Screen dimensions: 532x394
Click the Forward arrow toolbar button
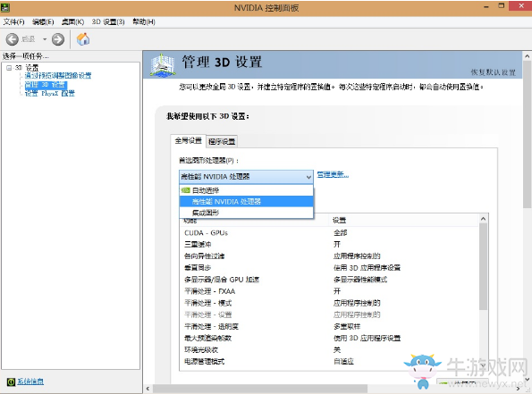[x=58, y=39]
